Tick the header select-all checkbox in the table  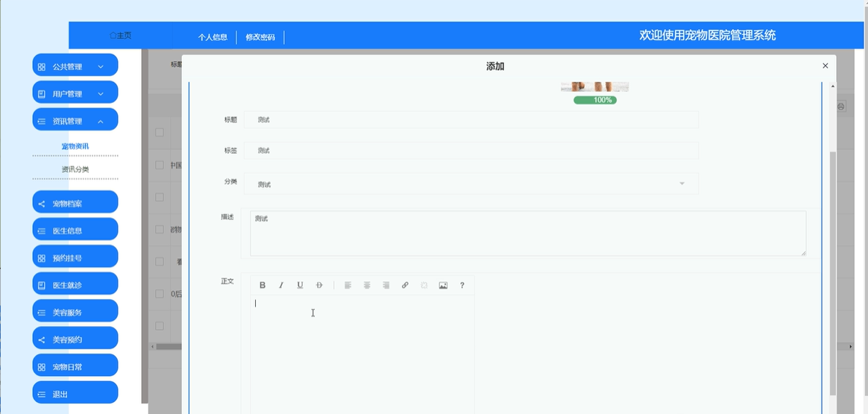click(160, 132)
